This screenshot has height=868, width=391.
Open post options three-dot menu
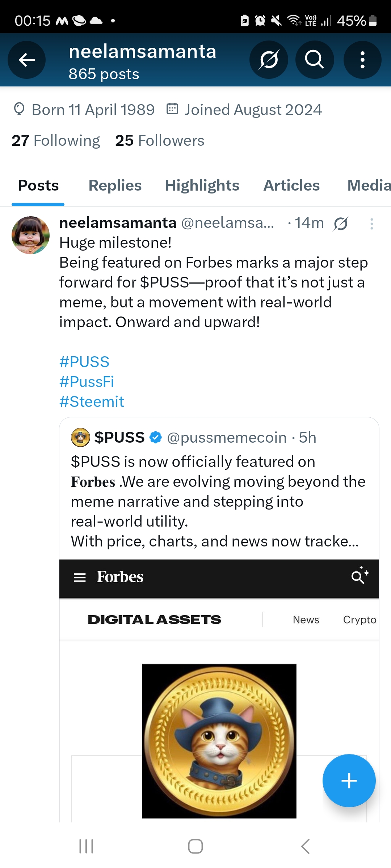(x=371, y=224)
